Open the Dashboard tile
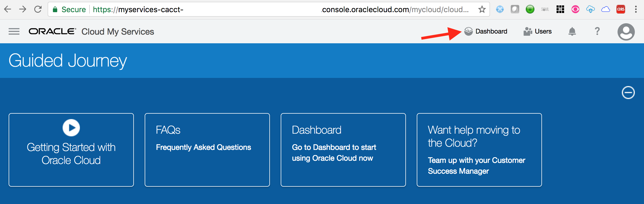Screen dimensions: 644x204 coord(343,150)
